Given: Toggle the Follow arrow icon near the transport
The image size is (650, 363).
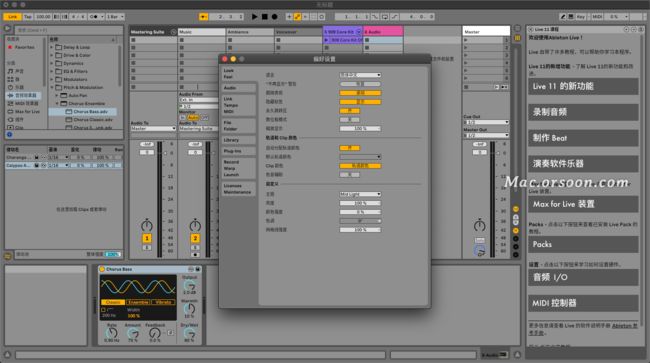Looking at the screenshot, I should (204, 17).
